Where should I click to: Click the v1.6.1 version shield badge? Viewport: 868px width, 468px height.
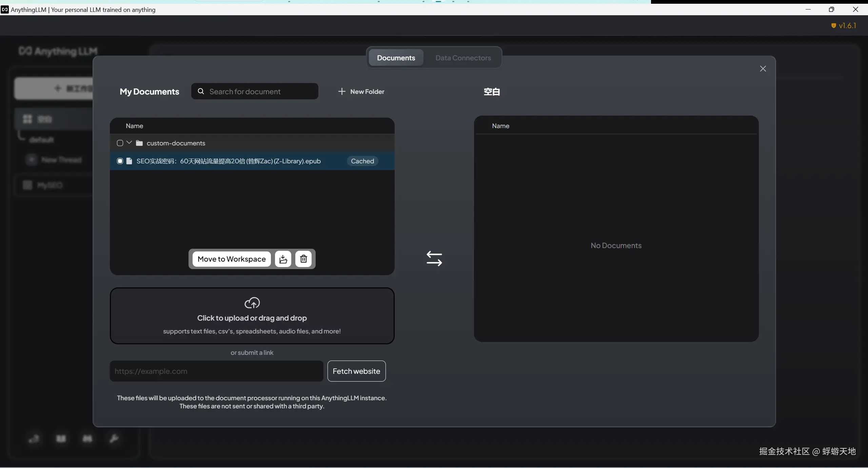coord(843,26)
